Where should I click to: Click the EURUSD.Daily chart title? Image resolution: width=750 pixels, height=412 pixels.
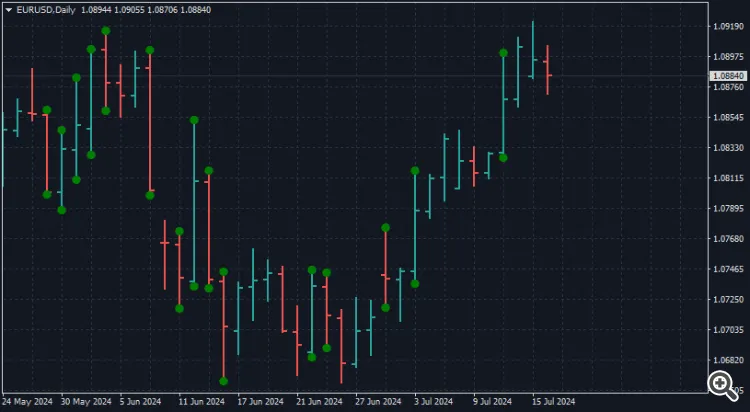[46, 9]
